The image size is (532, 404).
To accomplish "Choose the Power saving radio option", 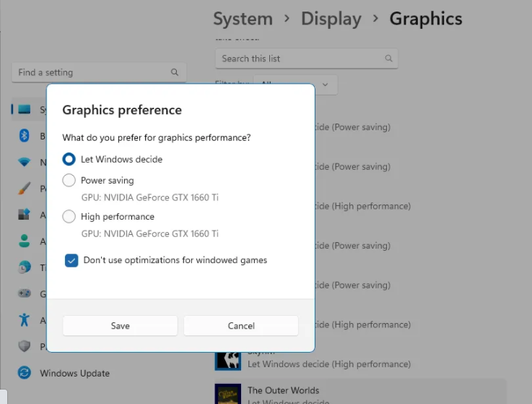I will (69, 180).
